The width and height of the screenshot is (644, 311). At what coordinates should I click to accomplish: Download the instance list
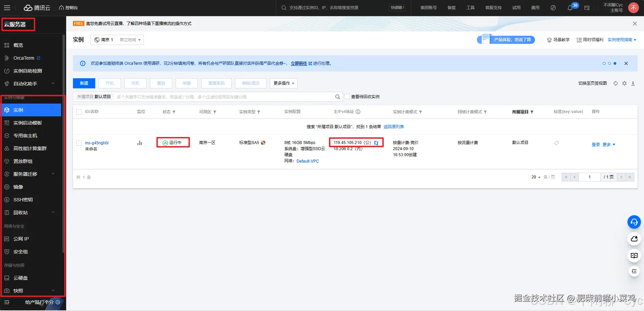pos(633,83)
